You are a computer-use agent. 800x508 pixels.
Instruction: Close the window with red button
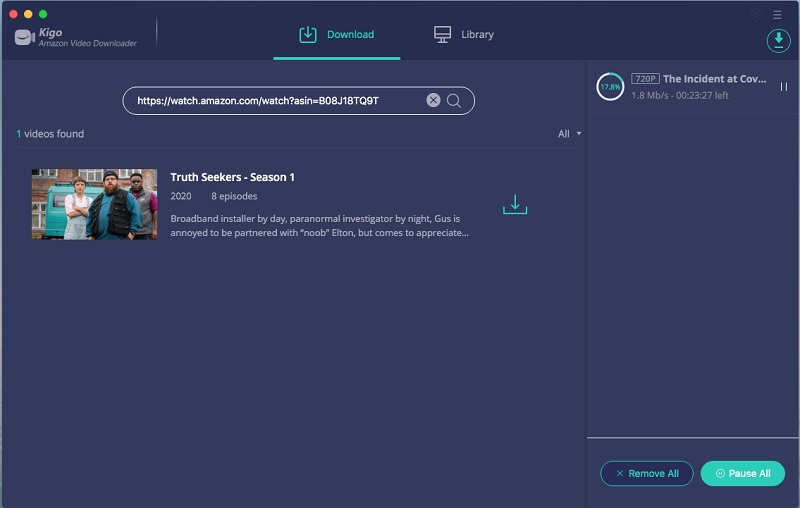(13, 14)
